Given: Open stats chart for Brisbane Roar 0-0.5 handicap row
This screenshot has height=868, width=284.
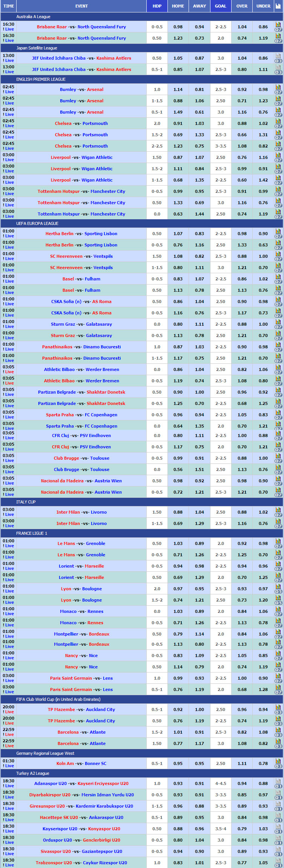Looking at the screenshot, I should (x=278, y=25).
